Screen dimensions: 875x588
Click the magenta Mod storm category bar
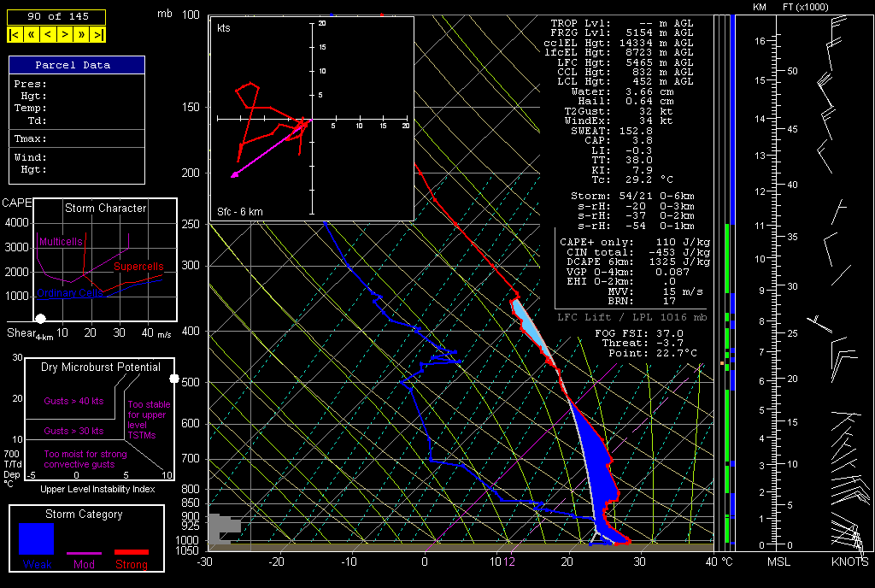coord(84,553)
